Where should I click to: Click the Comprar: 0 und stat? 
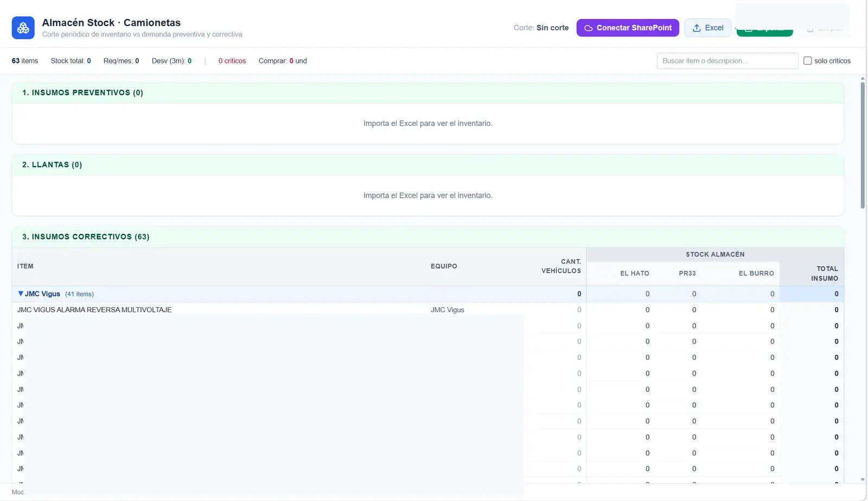[283, 61]
